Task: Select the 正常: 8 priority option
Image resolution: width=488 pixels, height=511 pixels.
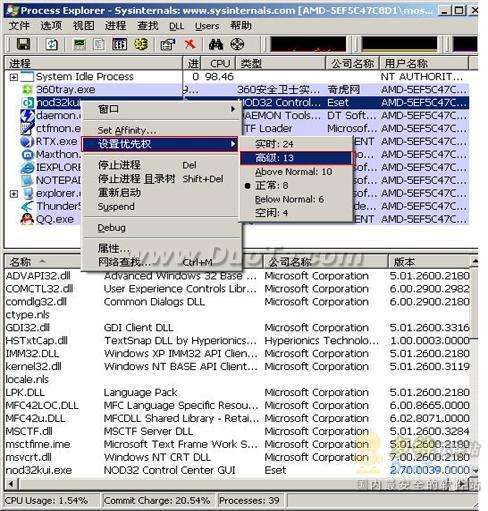Action: (x=296, y=185)
